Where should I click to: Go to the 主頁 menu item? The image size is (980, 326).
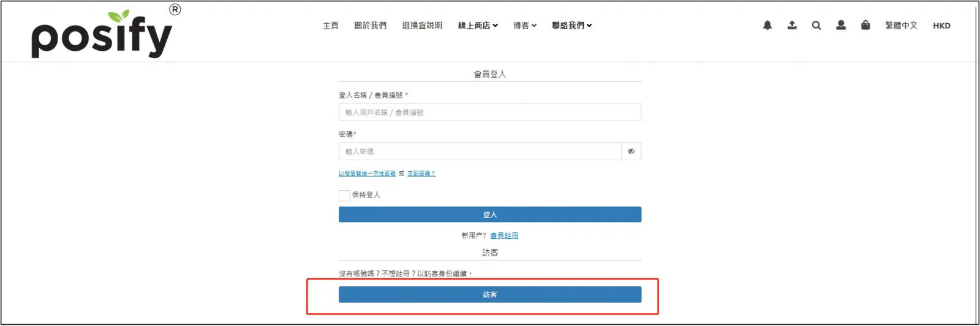331,26
